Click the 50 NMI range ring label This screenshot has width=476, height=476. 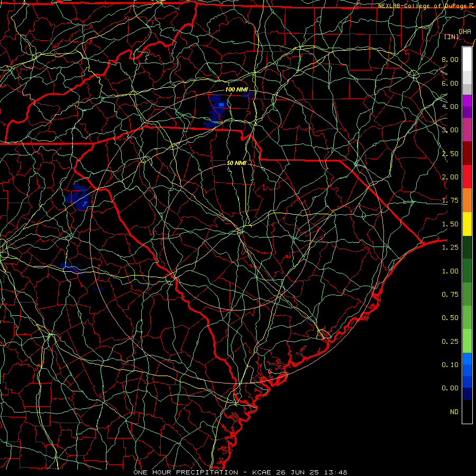(x=236, y=163)
